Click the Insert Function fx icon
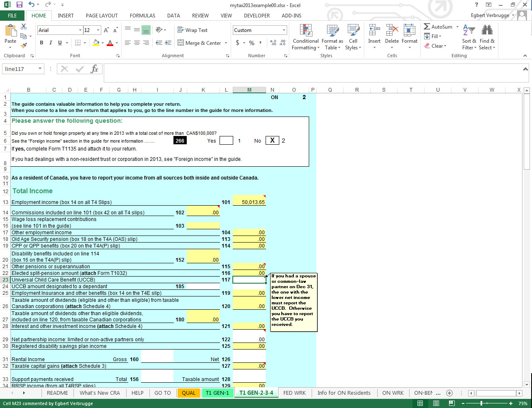The image size is (532, 408). click(95, 69)
